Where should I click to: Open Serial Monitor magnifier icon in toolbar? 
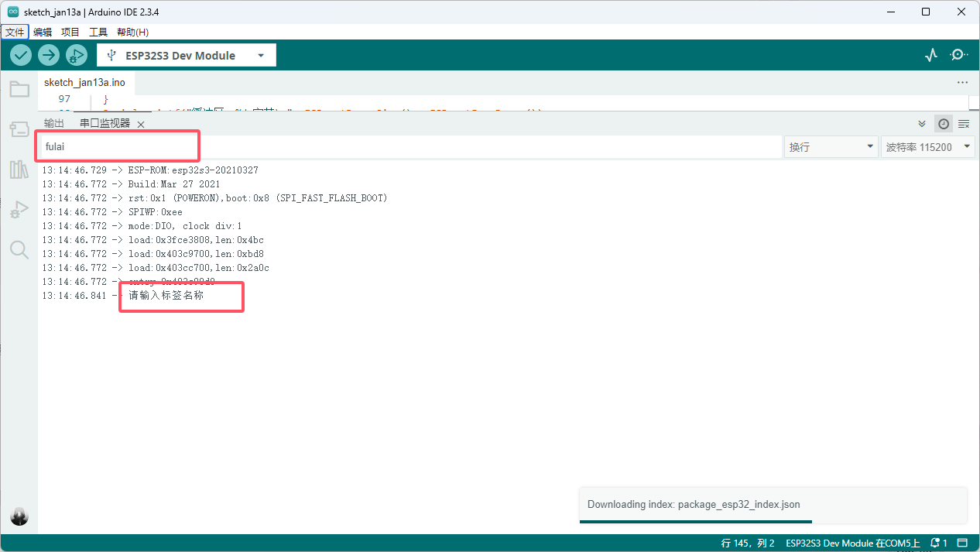pyautogui.click(x=959, y=55)
